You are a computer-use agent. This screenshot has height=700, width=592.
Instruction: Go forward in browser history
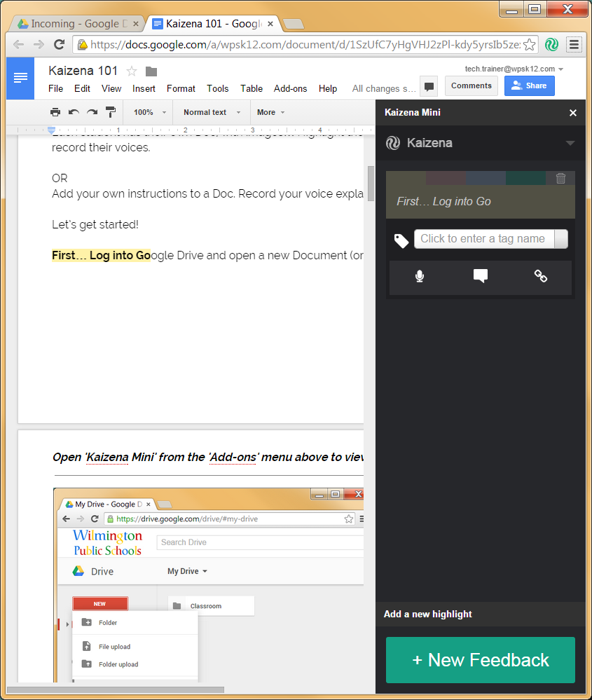(x=39, y=44)
